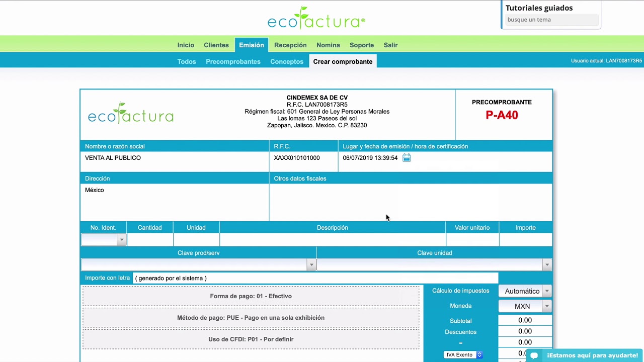644x362 pixels.
Task: Select the Emisión menu tab
Action: pos(252,45)
